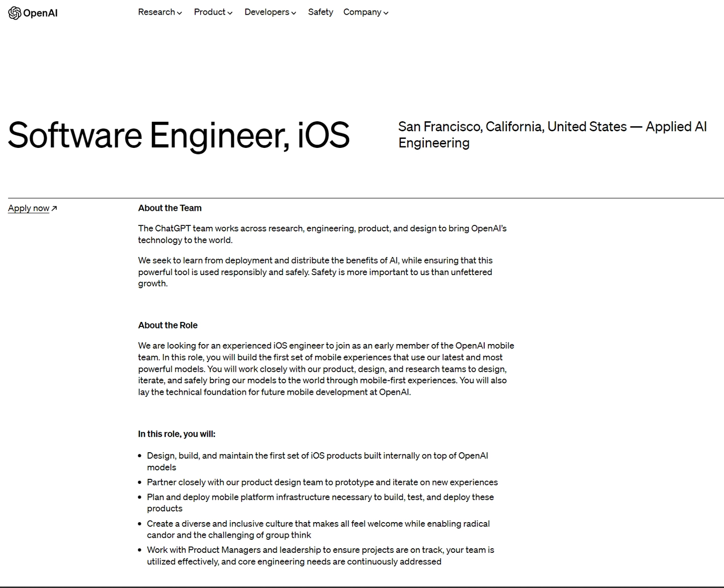Click the 'The ChatGPT team works across' paragraph
This screenshot has width=724, height=588.
point(322,234)
